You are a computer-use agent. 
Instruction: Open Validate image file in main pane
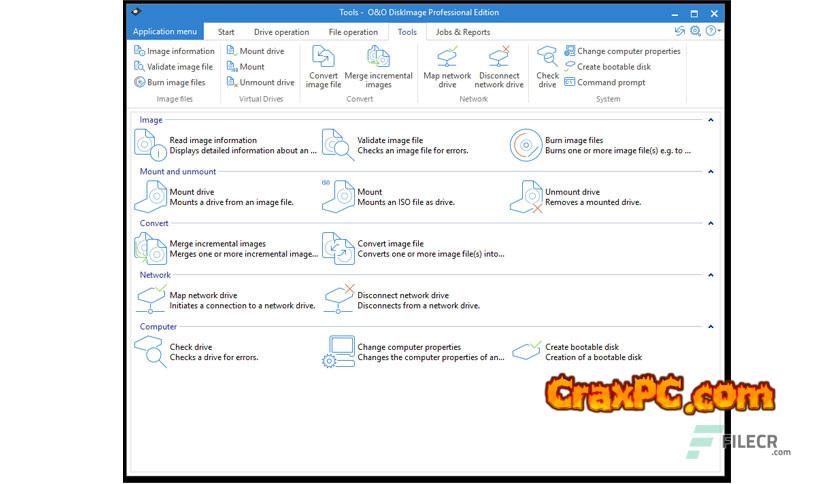click(x=396, y=145)
